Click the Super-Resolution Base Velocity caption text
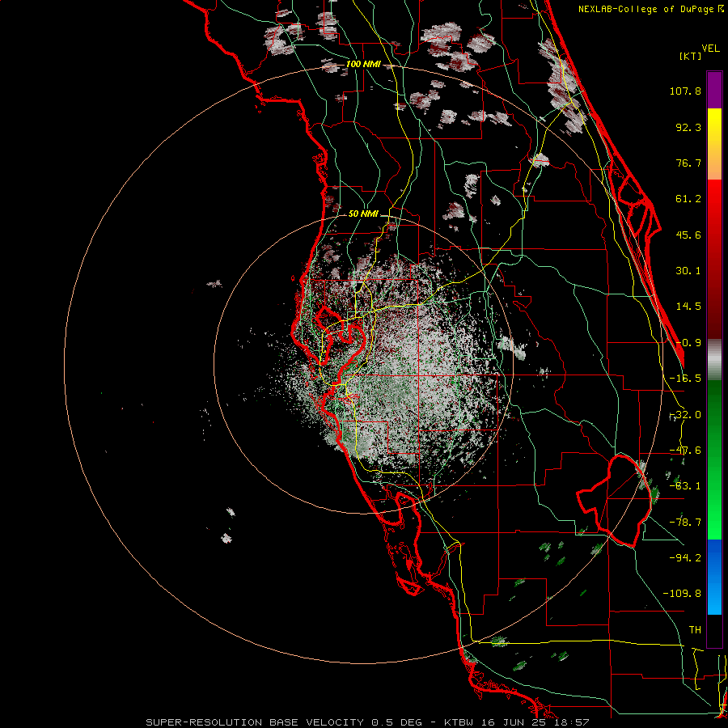Image resolution: width=728 pixels, height=728 pixels. (x=368, y=722)
